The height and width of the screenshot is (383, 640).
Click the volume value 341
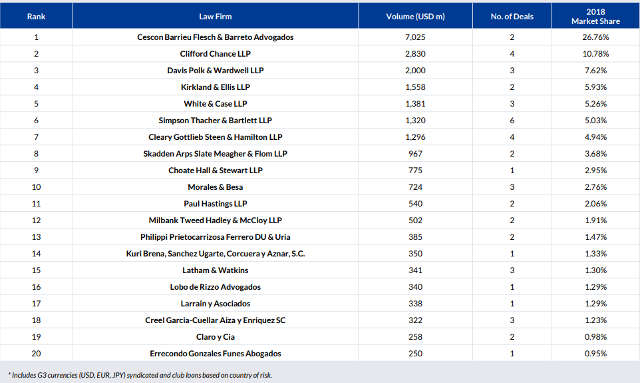pyautogui.click(x=416, y=270)
